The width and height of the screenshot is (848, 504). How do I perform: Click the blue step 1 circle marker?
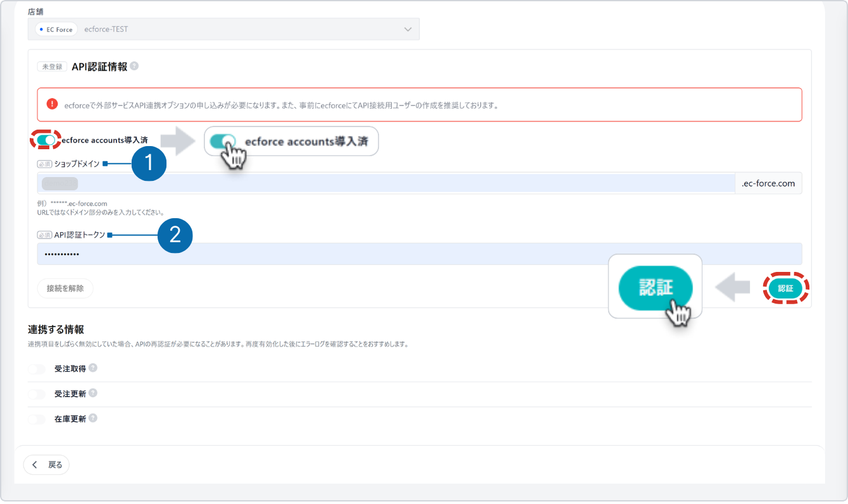(x=149, y=164)
